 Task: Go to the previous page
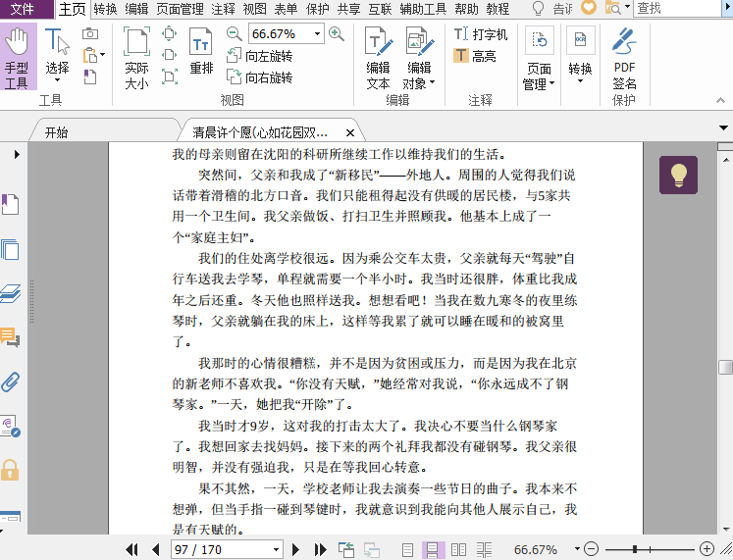156,550
